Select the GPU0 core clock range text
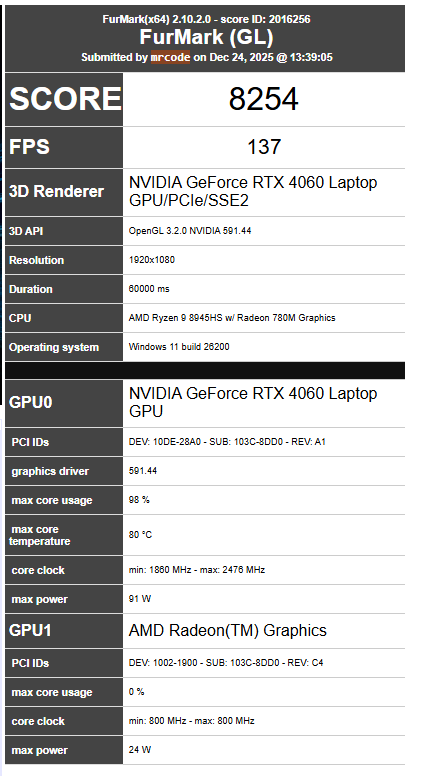The width and height of the screenshot is (433, 776). pyautogui.click(x=197, y=570)
